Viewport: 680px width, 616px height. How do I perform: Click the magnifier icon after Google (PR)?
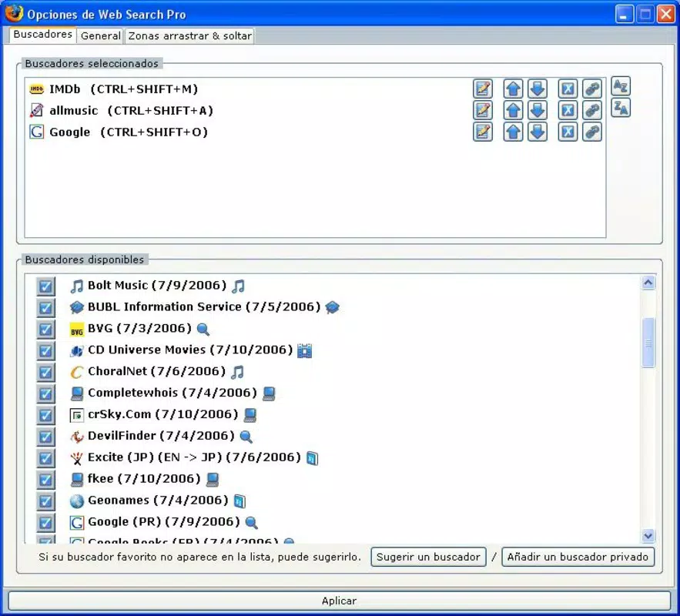(x=252, y=522)
